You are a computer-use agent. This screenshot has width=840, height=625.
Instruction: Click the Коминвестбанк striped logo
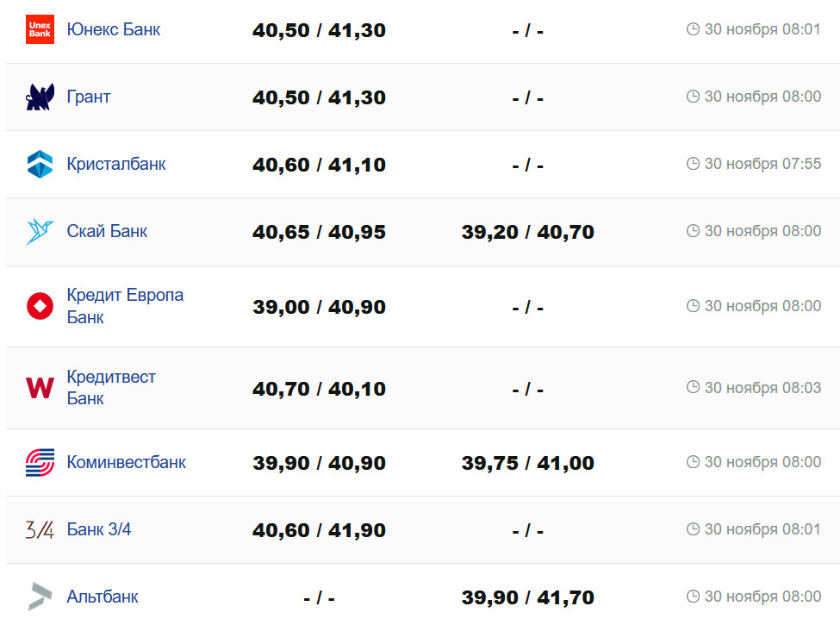click(40, 463)
